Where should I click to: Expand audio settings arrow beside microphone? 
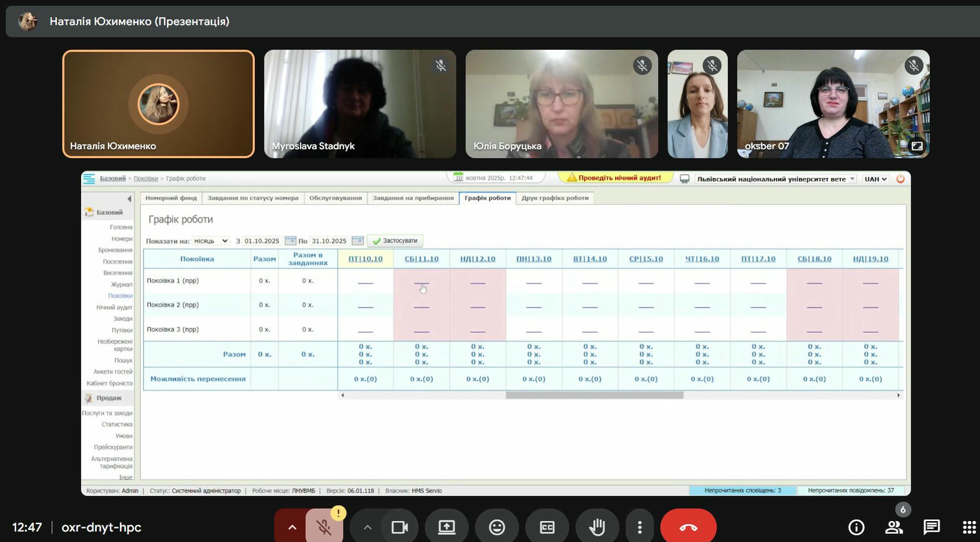point(292,527)
